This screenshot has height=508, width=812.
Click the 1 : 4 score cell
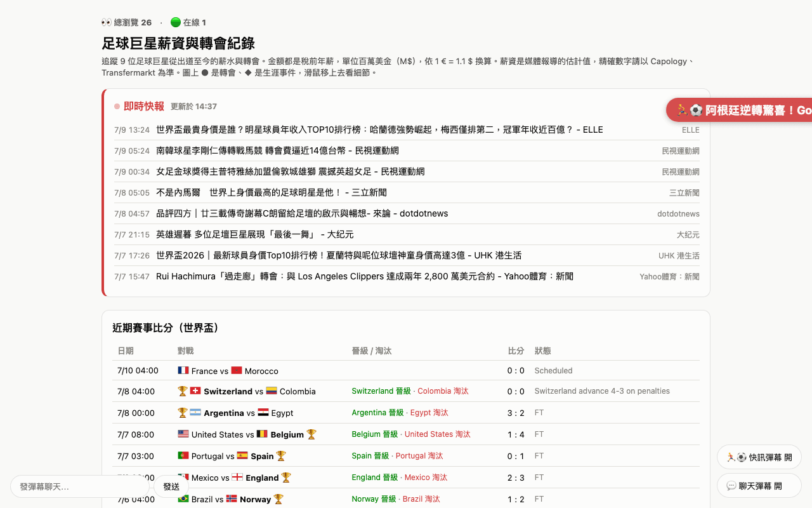point(516,434)
